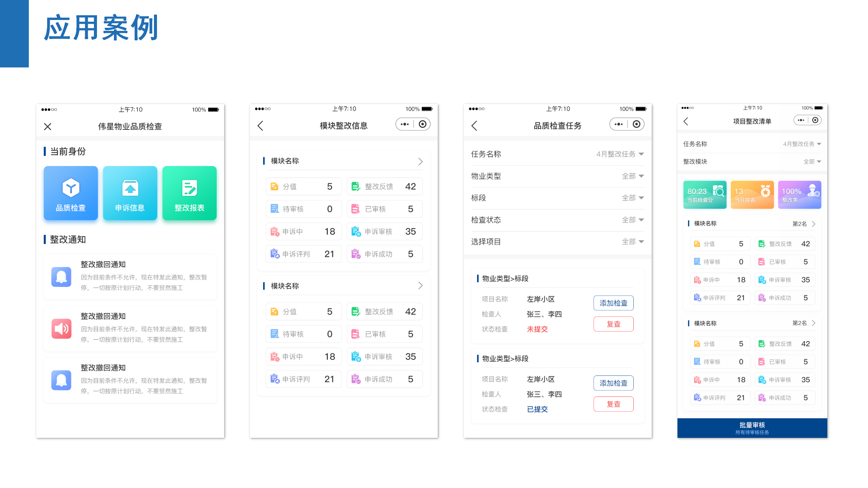868x488 pixels.
Task: Open the ... menu on 项目整改清单 page
Action: pos(801,120)
